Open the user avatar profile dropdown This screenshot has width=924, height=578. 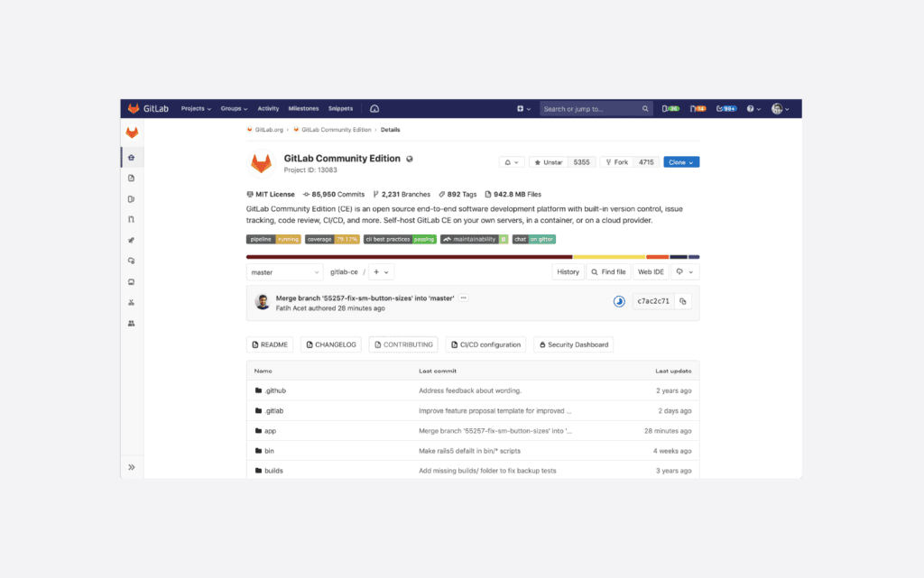coord(781,109)
